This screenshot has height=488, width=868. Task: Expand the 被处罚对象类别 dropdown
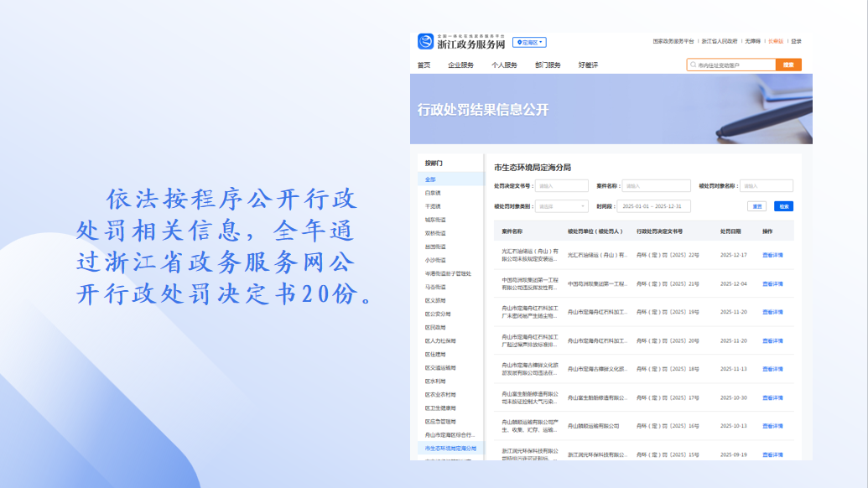point(561,206)
